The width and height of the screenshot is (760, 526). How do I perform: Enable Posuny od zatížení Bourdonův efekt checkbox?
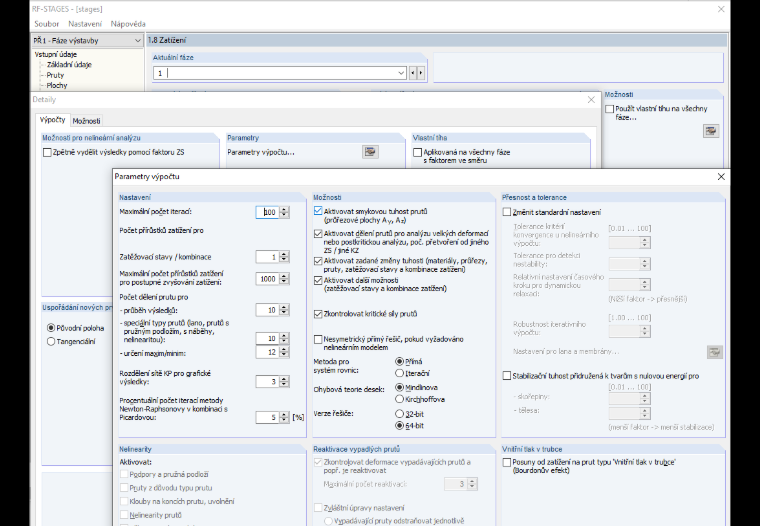507,462
